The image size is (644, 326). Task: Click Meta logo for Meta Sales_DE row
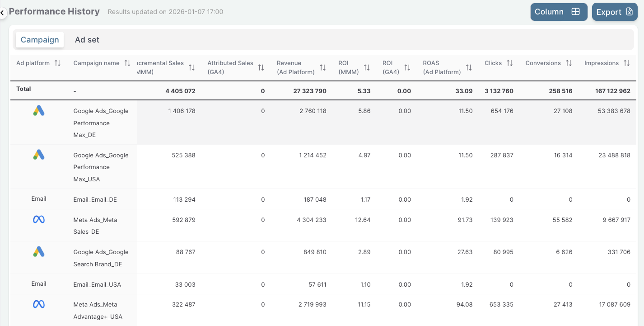click(39, 220)
